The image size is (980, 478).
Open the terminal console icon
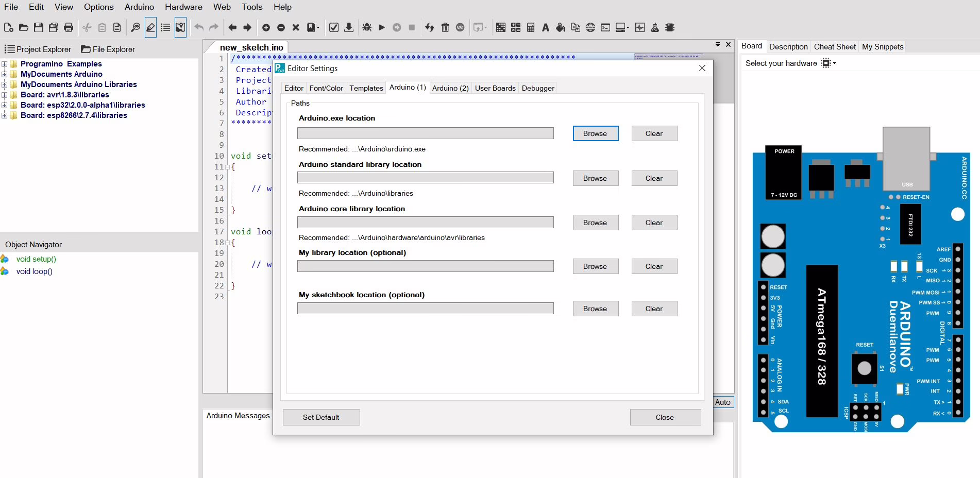605,28
